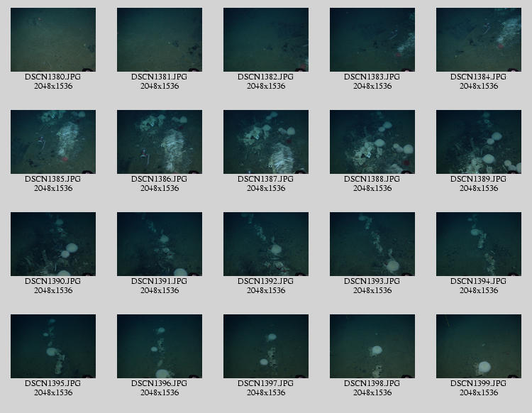The image size is (532, 413).
Task: Select the DSCN1381.JPG thumbnail
Action: click(x=160, y=40)
